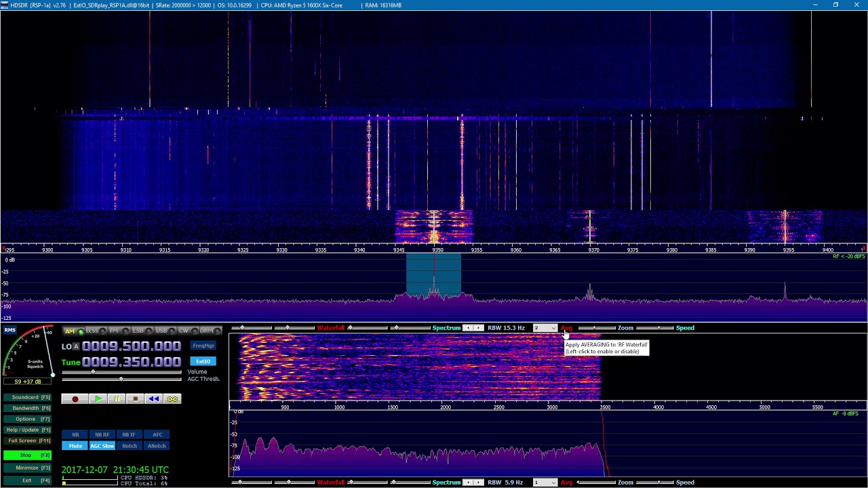This screenshot has height=488, width=868.
Task: Switch the AGC Slow setting
Action: [102, 446]
